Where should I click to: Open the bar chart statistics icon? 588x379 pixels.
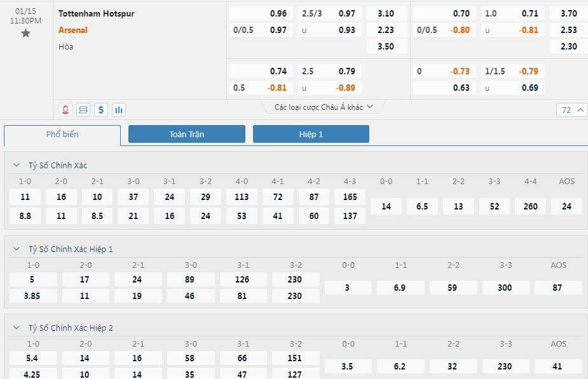119,110
